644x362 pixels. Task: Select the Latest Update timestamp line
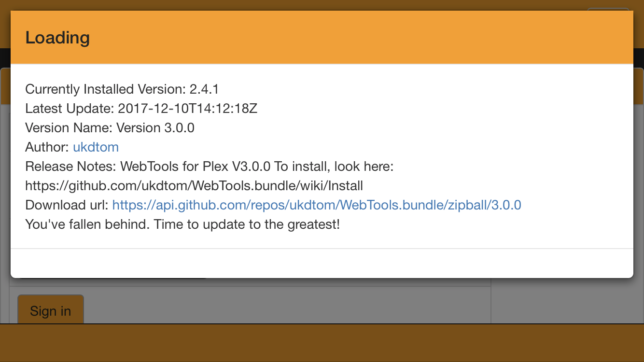[x=141, y=108]
